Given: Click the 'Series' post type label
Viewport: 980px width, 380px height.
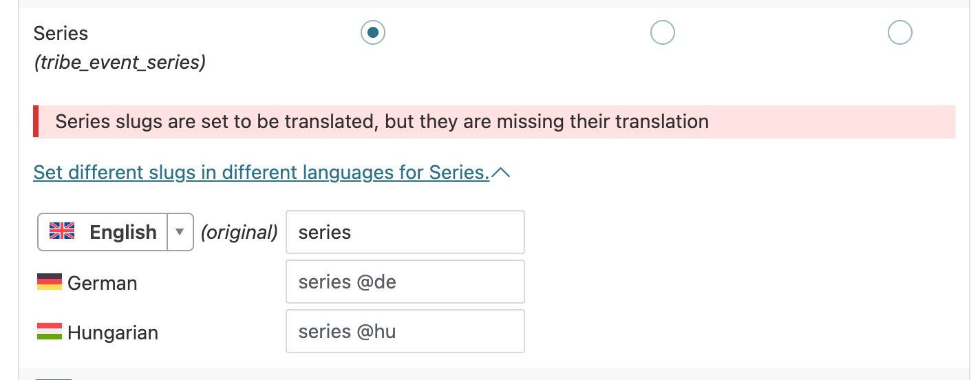Looking at the screenshot, I should pos(61,33).
